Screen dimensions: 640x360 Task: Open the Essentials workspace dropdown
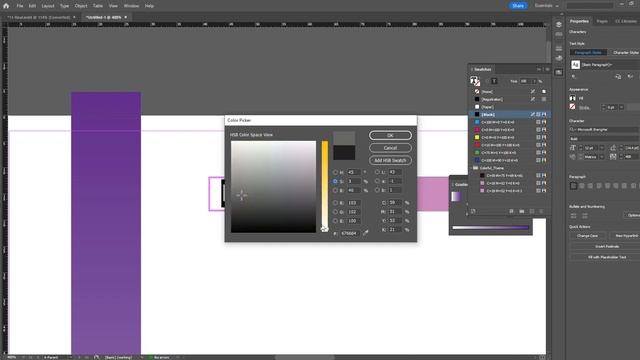click(x=547, y=6)
